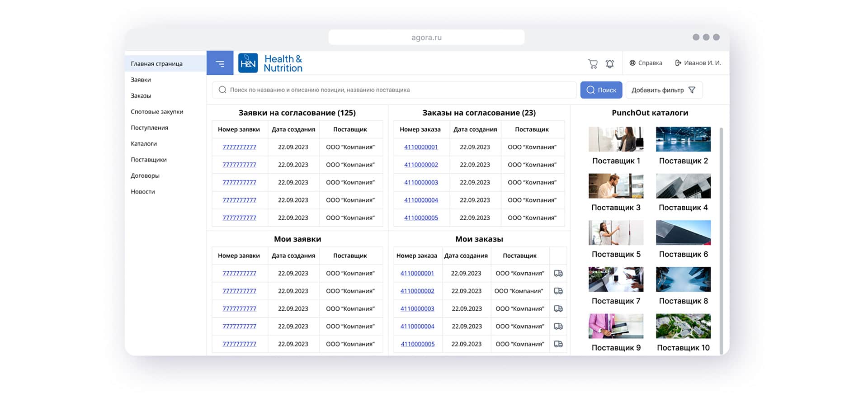This screenshot has height=398, width=868.
Task: Click Номер заявки header in Заявки на согласование
Action: click(239, 129)
